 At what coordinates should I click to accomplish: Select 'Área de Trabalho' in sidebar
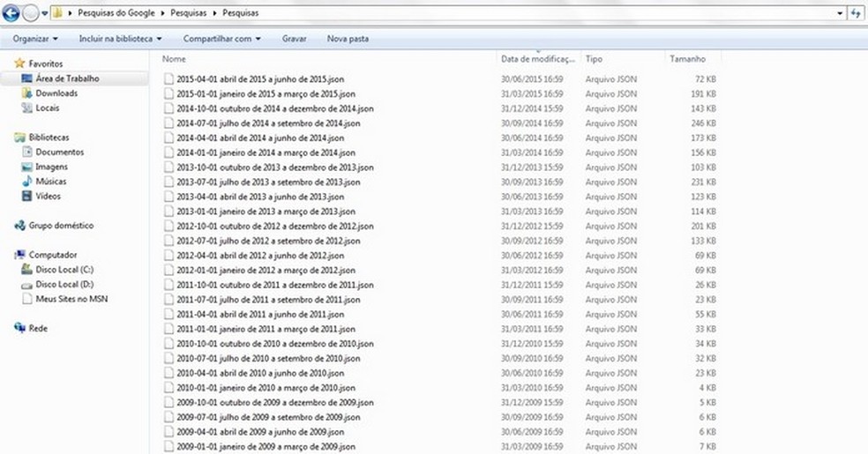click(x=67, y=78)
